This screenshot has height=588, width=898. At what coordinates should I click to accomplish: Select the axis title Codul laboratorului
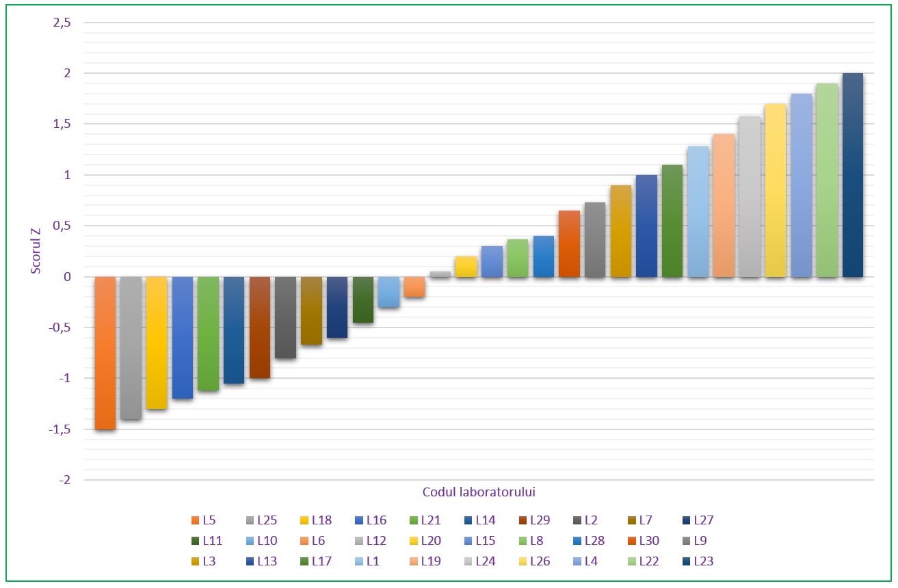pos(479,492)
